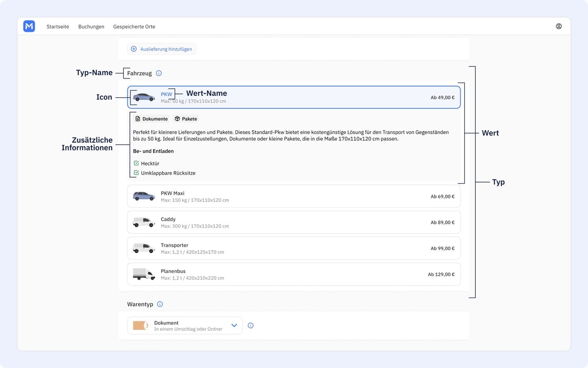Click text Max: 1,2 t / 420x125x170 cm
This screenshot has width=588, height=368.
(192, 252)
